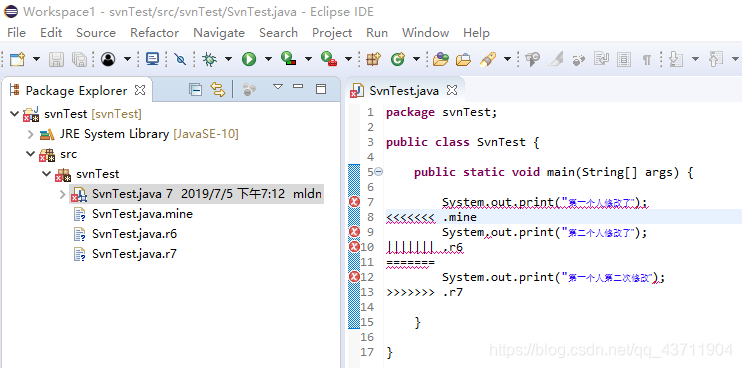Collapse the svnTest package node
The image size is (742, 368).
click(46, 174)
